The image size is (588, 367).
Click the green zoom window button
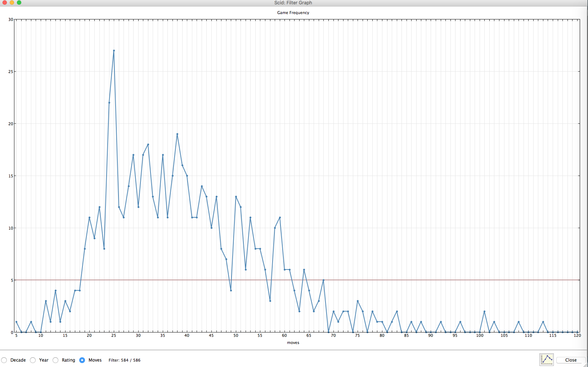pos(19,2)
